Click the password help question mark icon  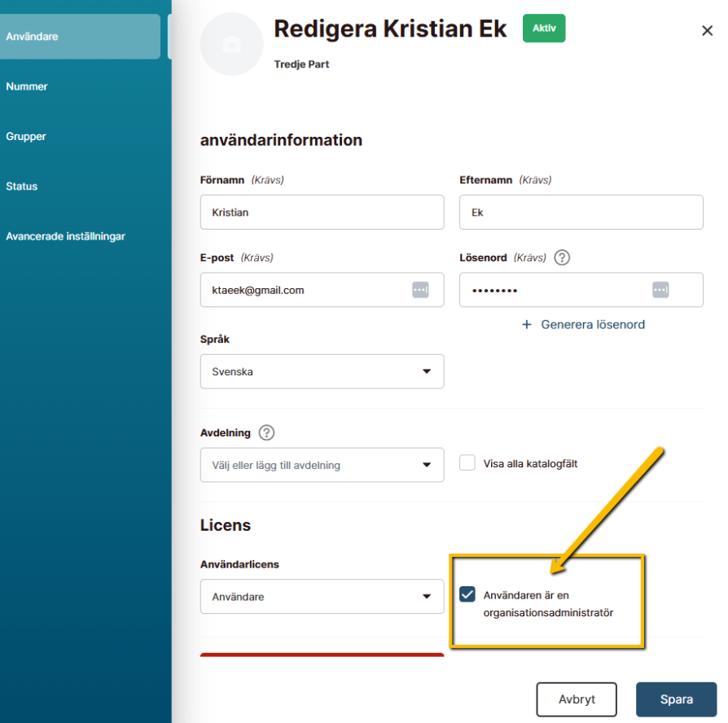pos(562,257)
